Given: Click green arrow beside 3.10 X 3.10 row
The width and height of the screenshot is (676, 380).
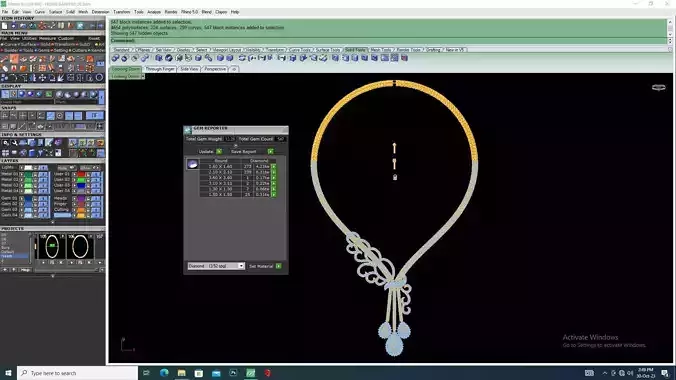Looking at the screenshot, I should [x=273, y=183].
